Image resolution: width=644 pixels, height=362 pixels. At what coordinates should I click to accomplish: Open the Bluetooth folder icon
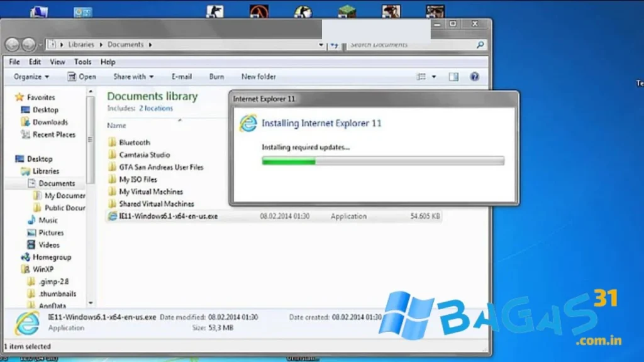click(x=112, y=142)
